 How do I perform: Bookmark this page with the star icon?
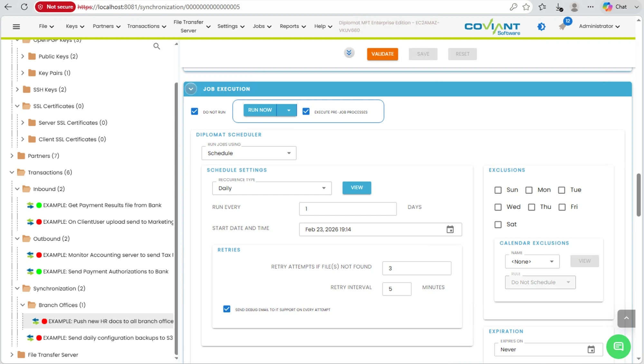pyautogui.click(x=526, y=7)
